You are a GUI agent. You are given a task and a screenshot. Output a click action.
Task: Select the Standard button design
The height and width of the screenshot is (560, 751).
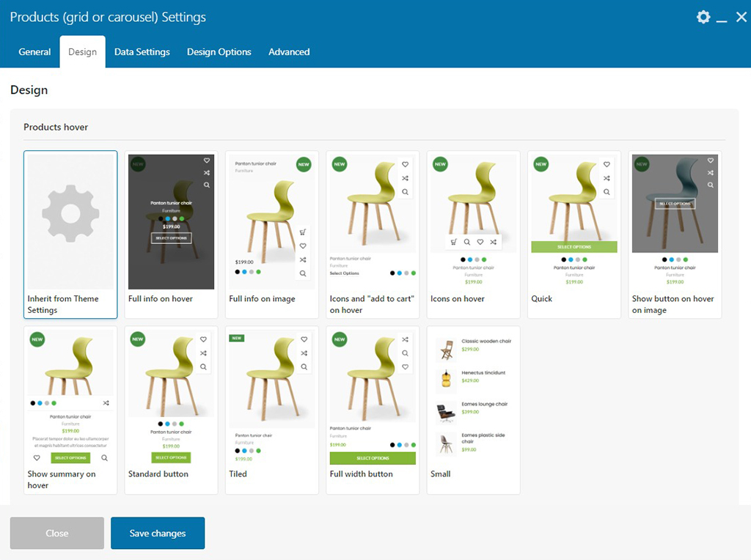[171, 408]
